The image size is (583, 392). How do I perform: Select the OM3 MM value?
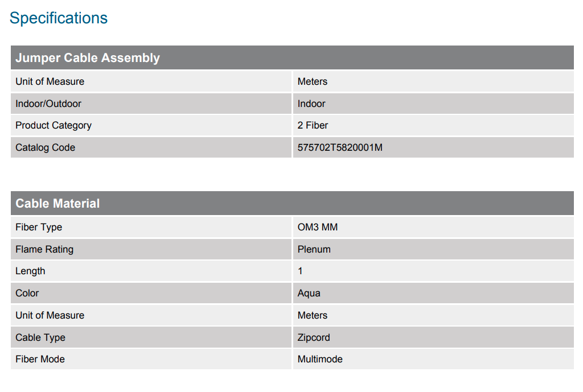pos(318,227)
